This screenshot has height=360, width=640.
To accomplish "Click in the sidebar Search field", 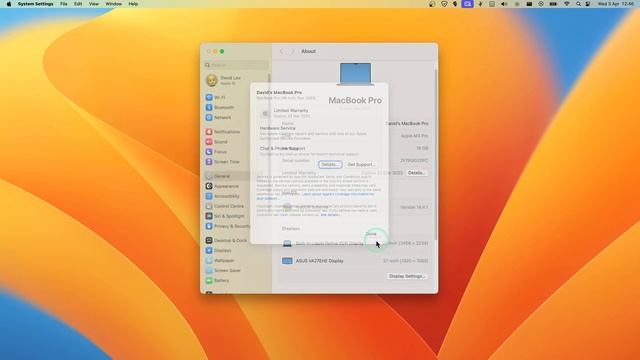I will point(236,65).
